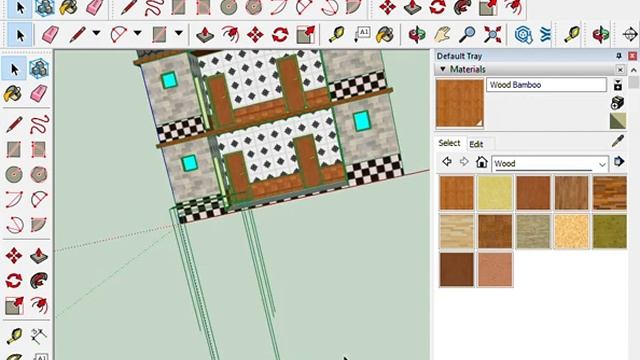Go to In Model materials home icon
640x360 pixels.
pos(482,162)
